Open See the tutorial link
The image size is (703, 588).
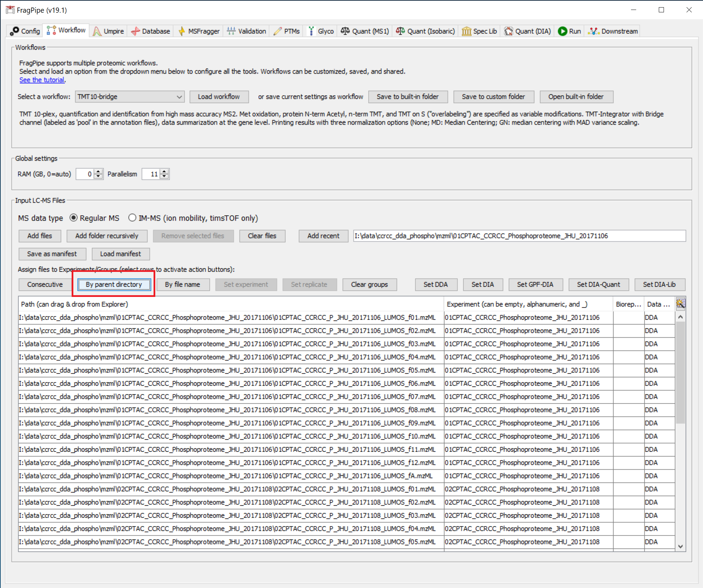pyautogui.click(x=42, y=80)
